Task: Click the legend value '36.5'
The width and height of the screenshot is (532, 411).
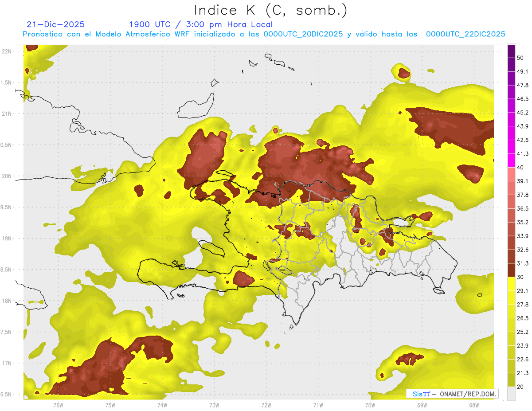Action: click(523, 208)
